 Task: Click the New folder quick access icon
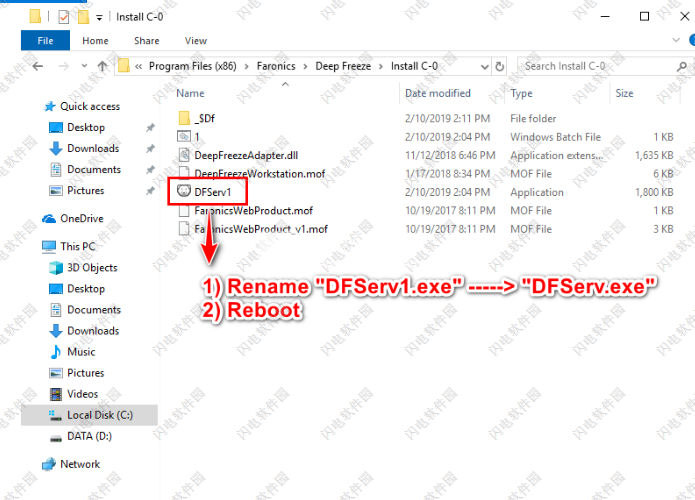click(83, 17)
